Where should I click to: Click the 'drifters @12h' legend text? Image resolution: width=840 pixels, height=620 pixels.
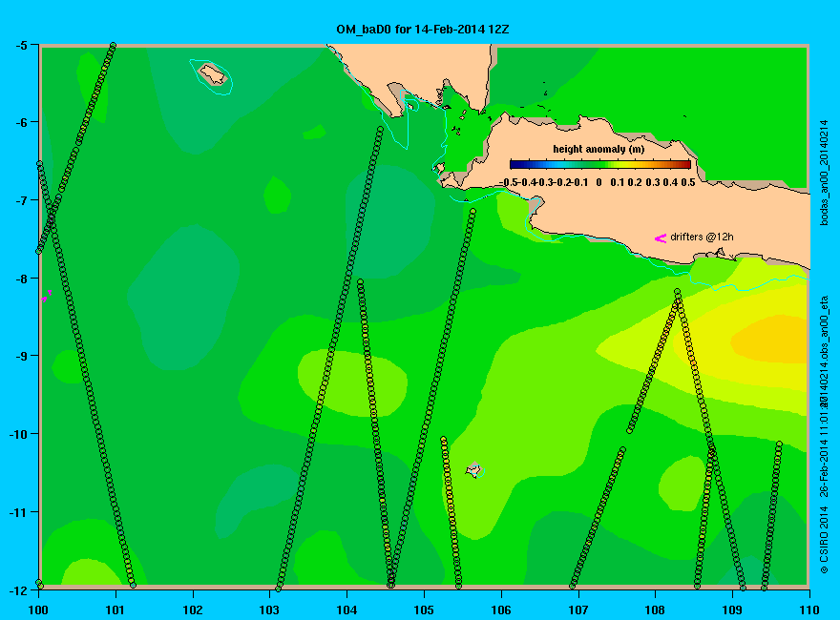coord(702,237)
